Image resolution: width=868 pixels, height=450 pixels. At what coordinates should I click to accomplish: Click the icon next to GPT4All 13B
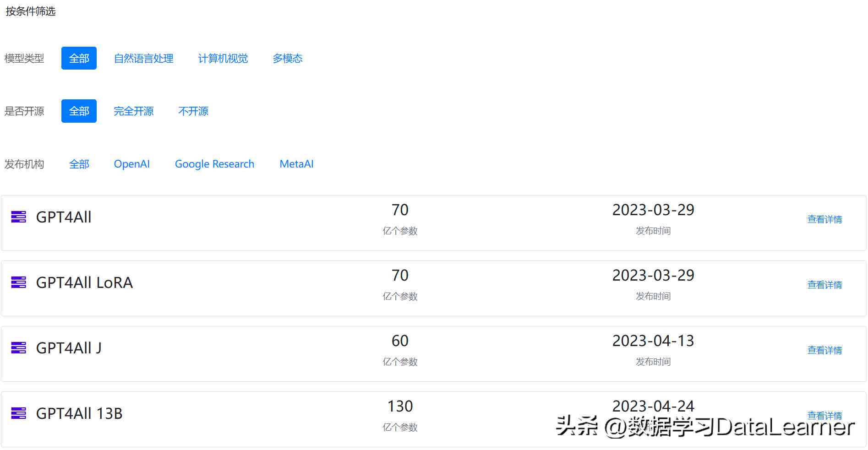(18, 413)
